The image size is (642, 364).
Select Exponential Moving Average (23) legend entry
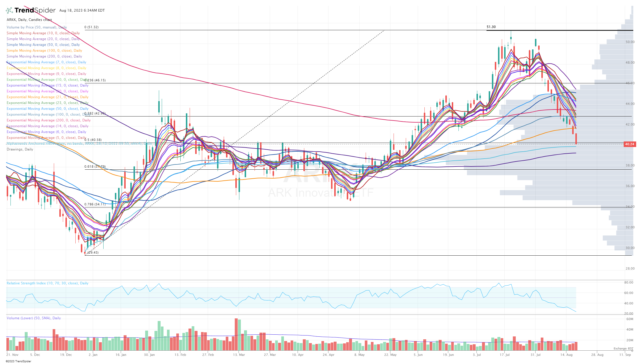point(47,103)
